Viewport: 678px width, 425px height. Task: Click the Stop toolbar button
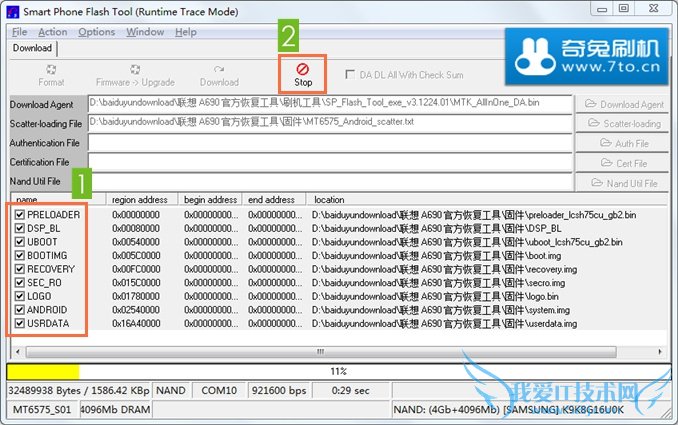pyautogui.click(x=303, y=74)
